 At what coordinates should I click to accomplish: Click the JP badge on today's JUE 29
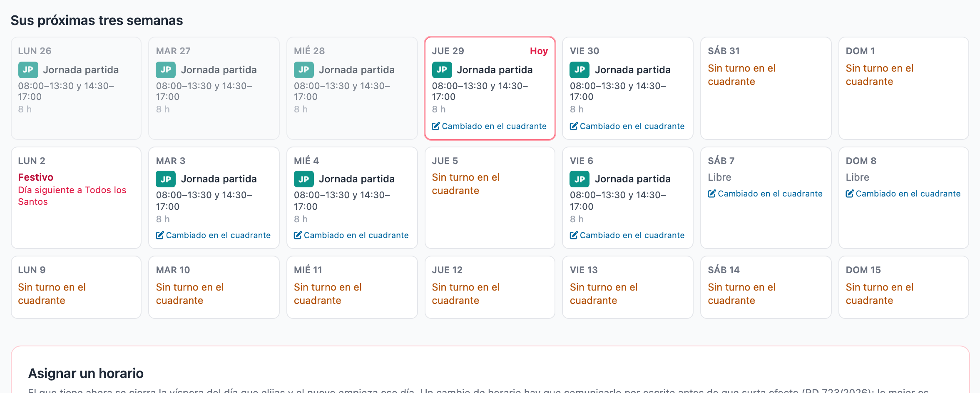[x=442, y=70]
